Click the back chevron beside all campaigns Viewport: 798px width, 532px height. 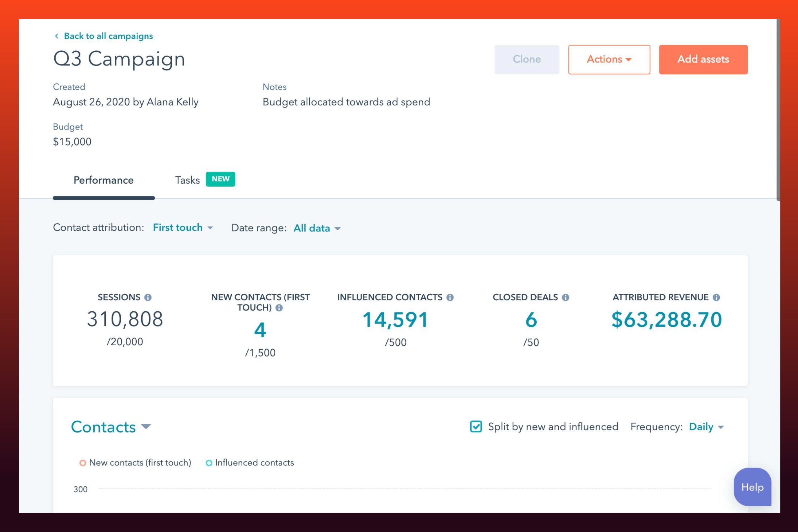click(x=57, y=36)
